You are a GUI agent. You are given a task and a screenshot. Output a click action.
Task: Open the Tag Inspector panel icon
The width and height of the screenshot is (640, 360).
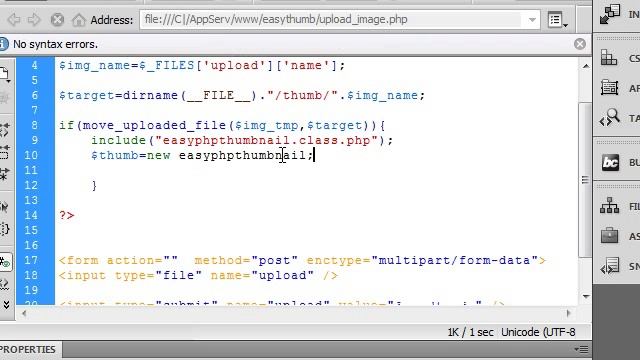[609, 118]
